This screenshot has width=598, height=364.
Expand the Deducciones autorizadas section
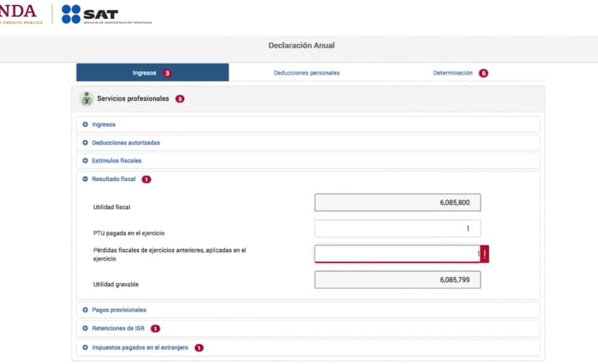(x=125, y=143)
